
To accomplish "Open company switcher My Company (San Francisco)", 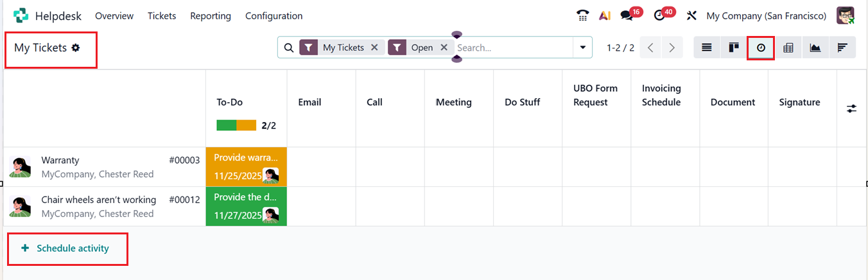I will pos(766,15).
